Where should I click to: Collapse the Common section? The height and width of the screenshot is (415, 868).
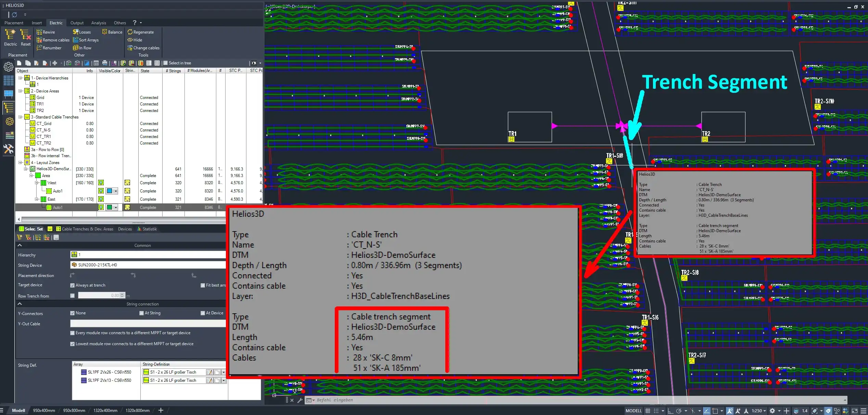20,245
